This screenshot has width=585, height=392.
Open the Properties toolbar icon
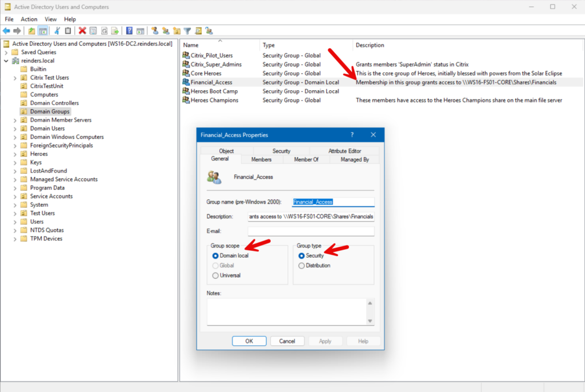click(x=93, y=31)
